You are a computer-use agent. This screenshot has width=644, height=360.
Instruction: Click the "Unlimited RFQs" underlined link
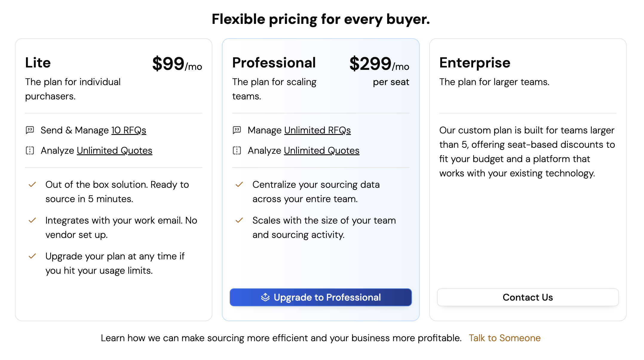point(317,130)
